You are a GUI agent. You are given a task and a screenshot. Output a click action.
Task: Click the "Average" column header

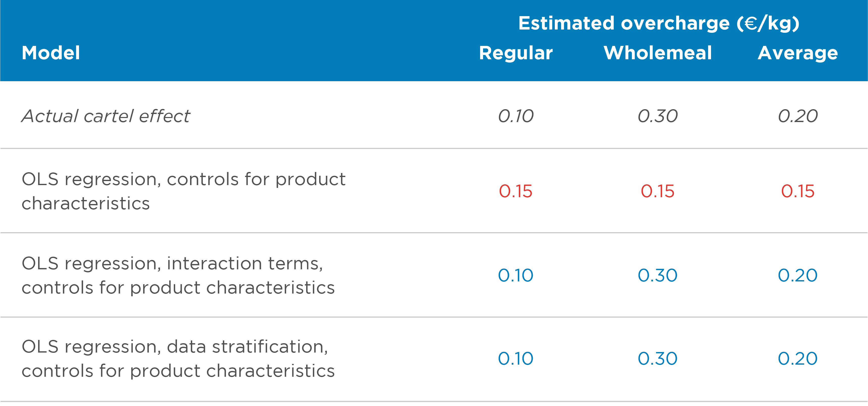(798, 53)
